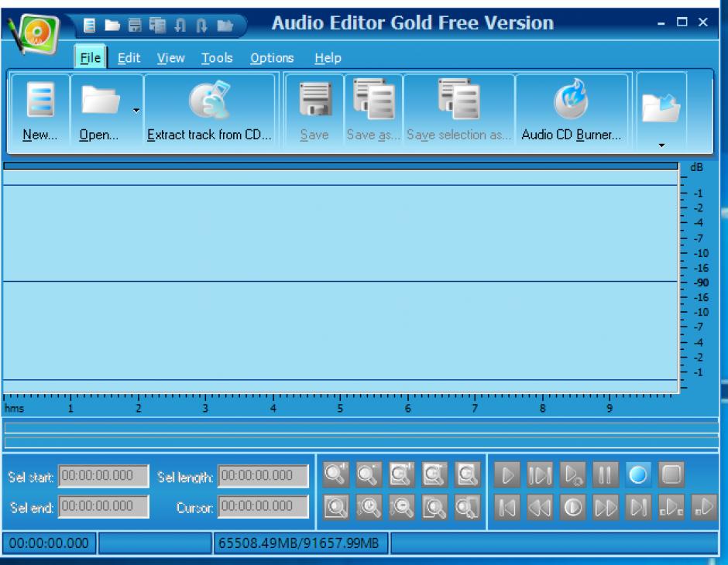This screenshot has width=728, height=565.
Task: Click the Fast forward double-arrow button
Action: click(606, 507)
